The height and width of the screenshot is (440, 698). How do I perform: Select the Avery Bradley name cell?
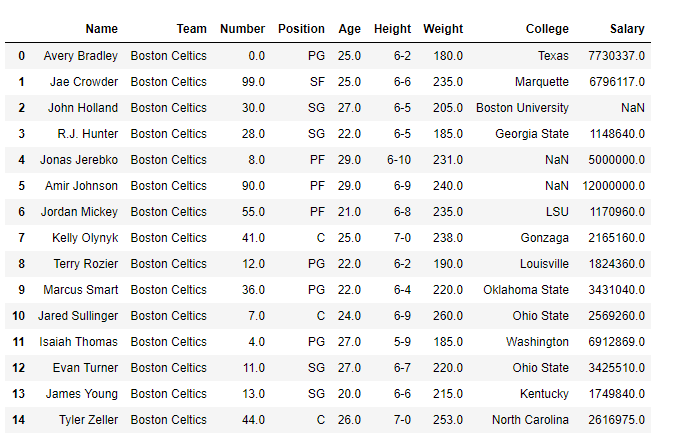coord(80,55)
